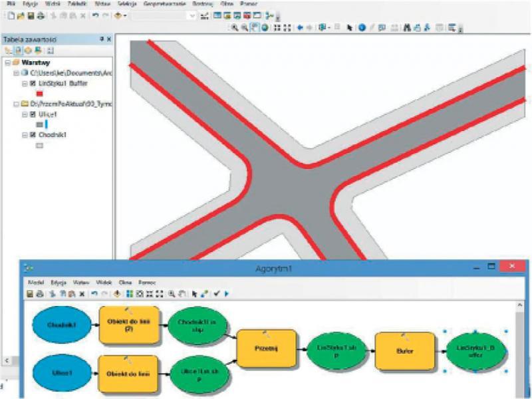
Task: Save the model in the Agorytm1 window
Action: [30, 293]
